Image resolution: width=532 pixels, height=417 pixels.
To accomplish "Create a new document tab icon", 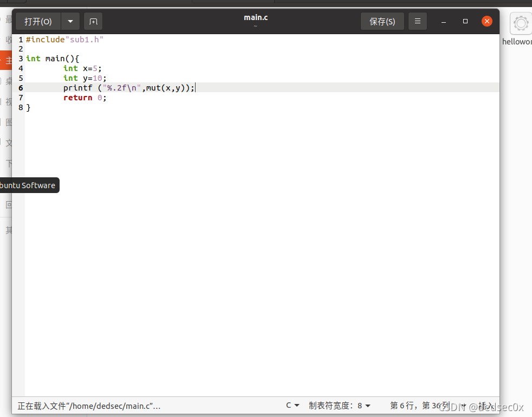I will 93,21.
